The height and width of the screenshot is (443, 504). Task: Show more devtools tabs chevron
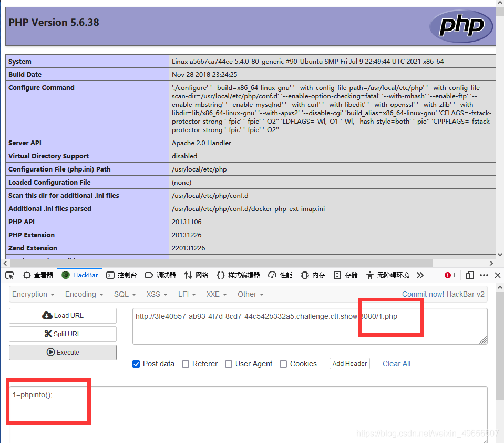pos(420,275)
